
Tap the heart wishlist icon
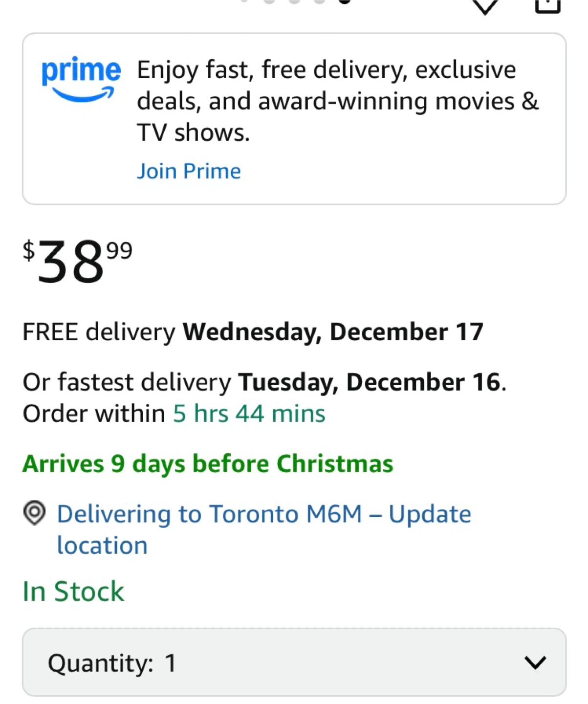click(x=484, y=6)
